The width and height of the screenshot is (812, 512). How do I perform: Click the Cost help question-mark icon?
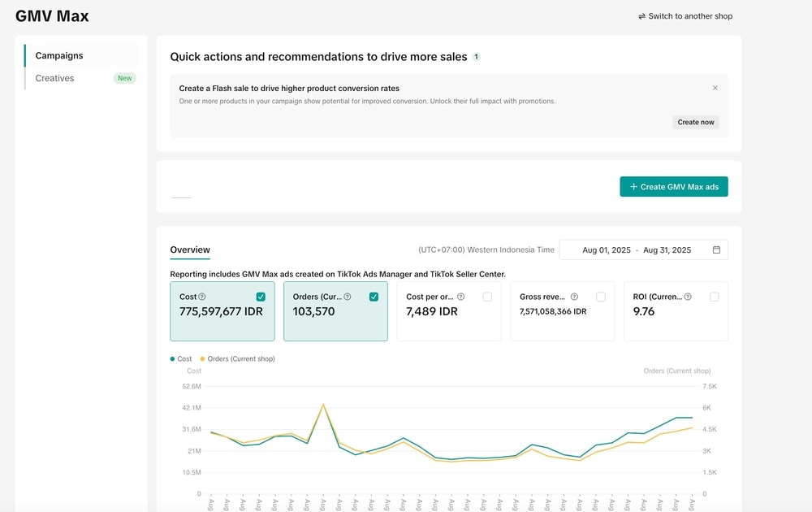[202, 297]
